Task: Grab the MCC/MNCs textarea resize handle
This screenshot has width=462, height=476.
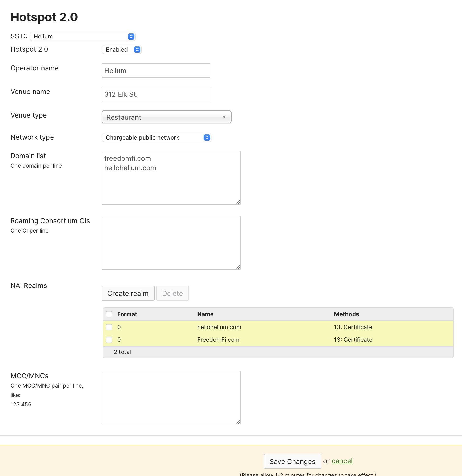Action: coord(238,422)
